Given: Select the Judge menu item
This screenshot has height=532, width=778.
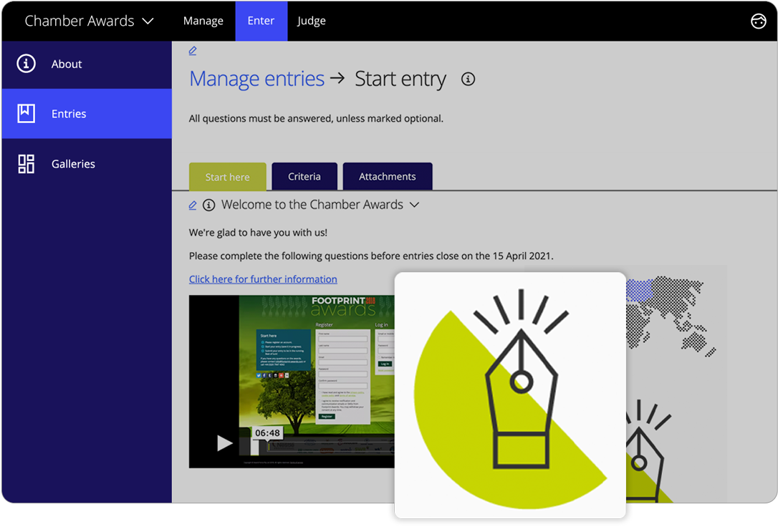Looking at the screenshot, I should point(311,21).
